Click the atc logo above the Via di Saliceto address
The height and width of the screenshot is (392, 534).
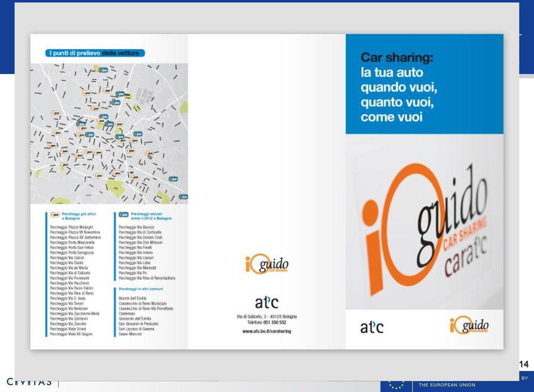coord(266,301)
